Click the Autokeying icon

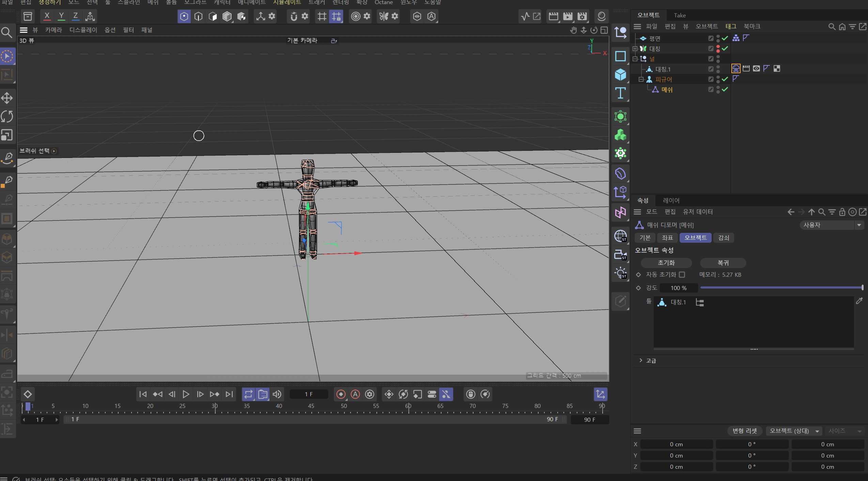click(355, 394)
